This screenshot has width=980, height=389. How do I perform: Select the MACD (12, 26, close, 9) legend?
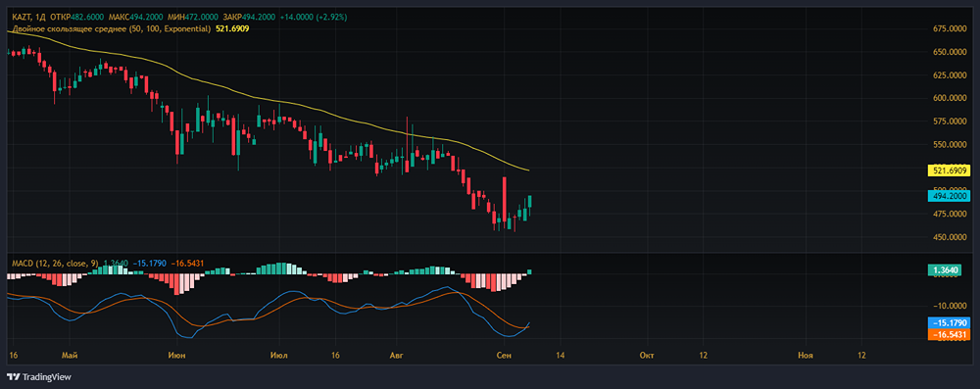[55, 264]
